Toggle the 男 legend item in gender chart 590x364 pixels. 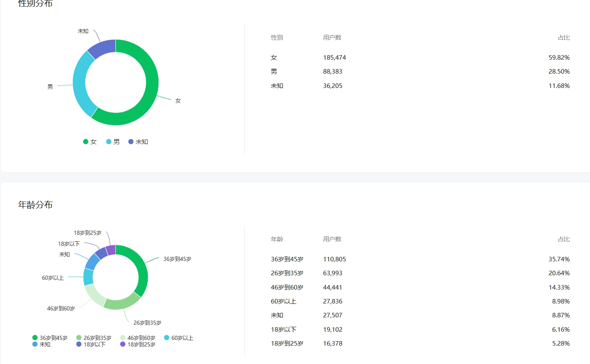[113, 142]
